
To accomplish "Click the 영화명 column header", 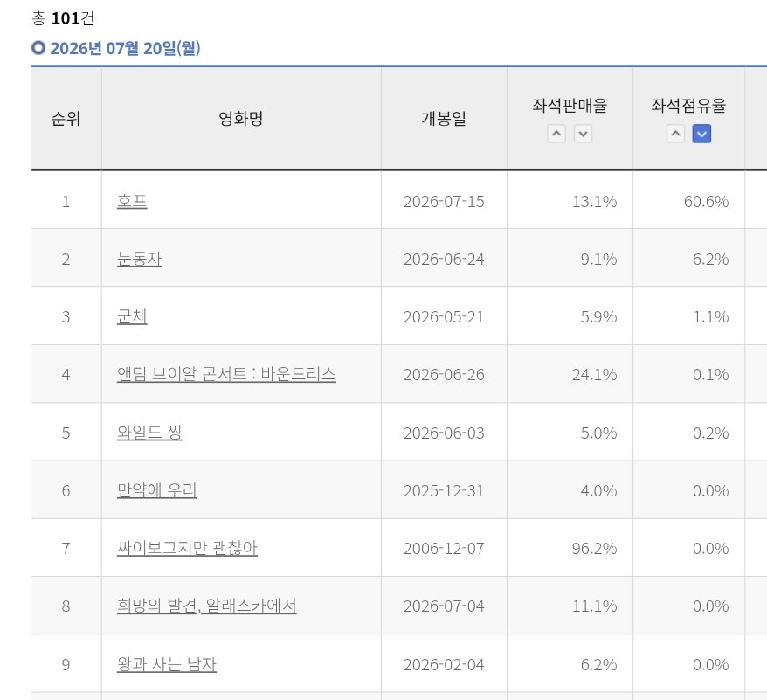I will pos(240,119).
